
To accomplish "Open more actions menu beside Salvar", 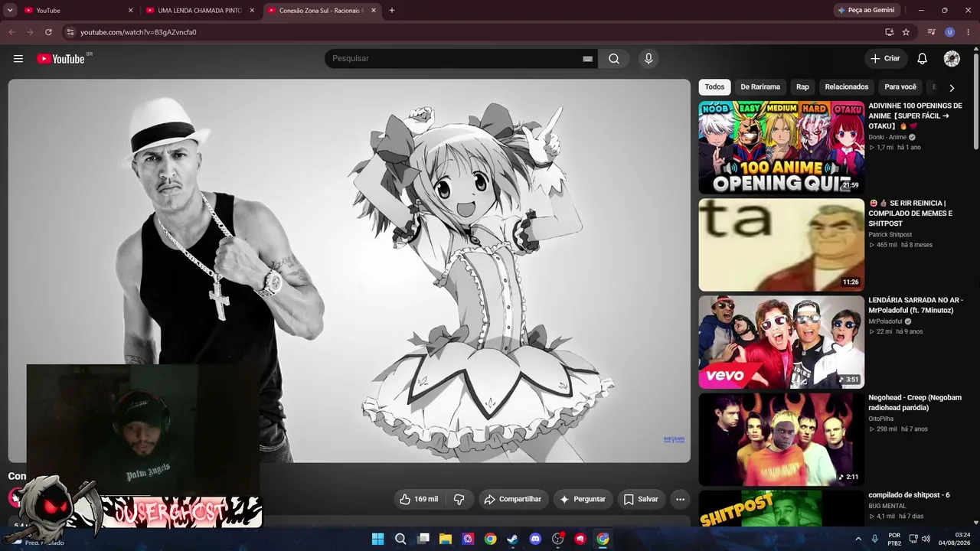I will [x=680, y=499].
